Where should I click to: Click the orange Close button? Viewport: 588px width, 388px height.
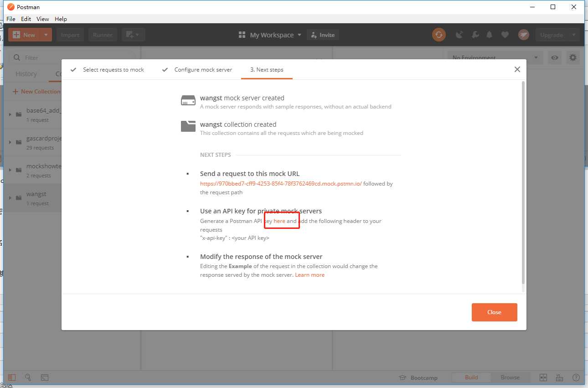click(494, 312)
